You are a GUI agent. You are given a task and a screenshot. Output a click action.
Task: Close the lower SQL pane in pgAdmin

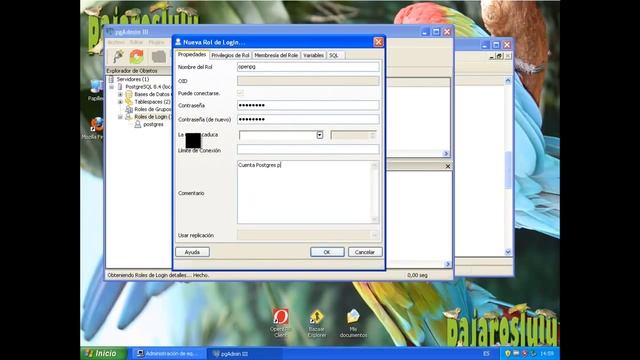tap(448, 166)
